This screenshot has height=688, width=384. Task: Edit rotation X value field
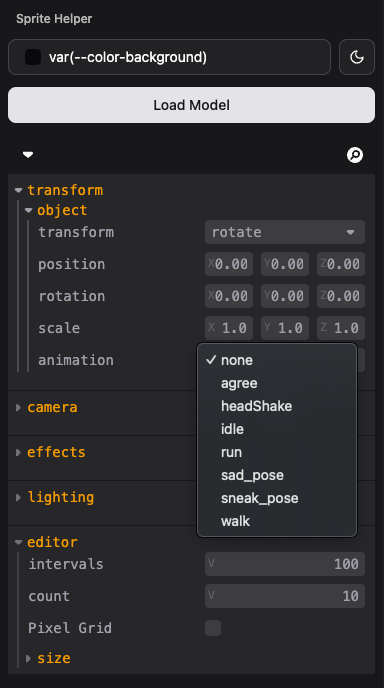tap(229, 296)
